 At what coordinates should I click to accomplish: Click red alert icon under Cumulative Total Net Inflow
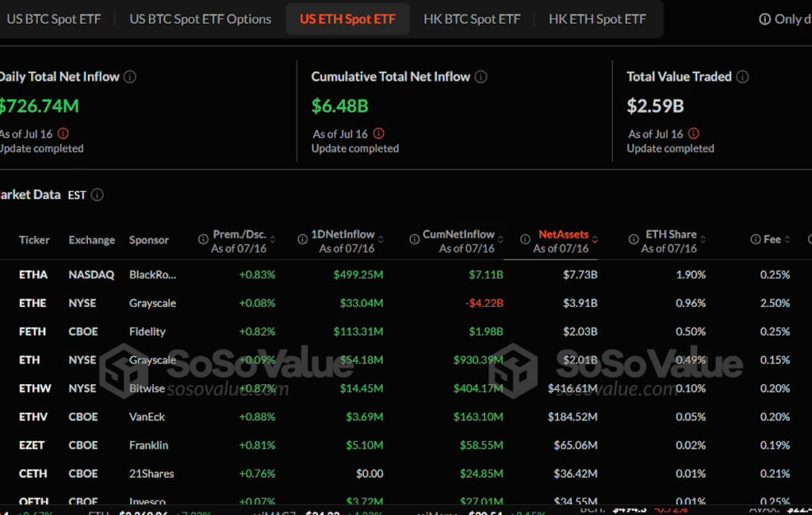[x=379, y=133]
